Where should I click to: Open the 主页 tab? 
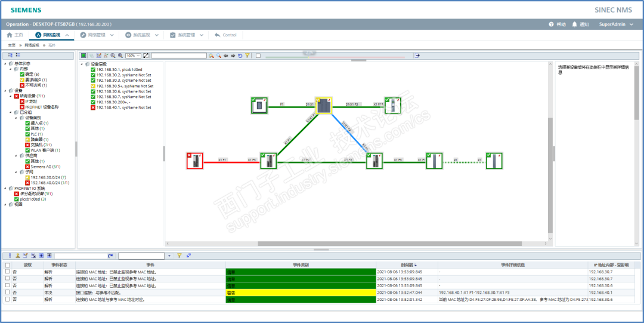coord(15,35)
